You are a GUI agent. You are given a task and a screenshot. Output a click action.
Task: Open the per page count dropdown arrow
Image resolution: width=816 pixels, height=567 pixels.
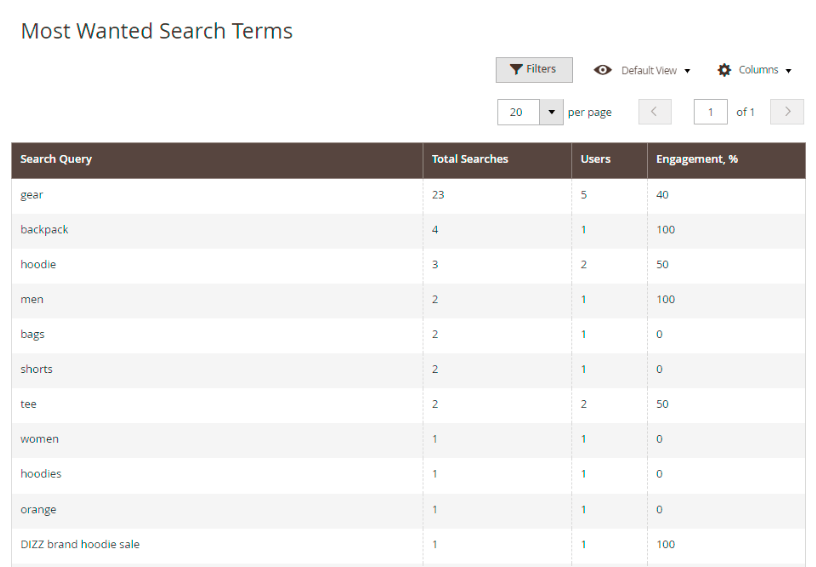[552, 112]
